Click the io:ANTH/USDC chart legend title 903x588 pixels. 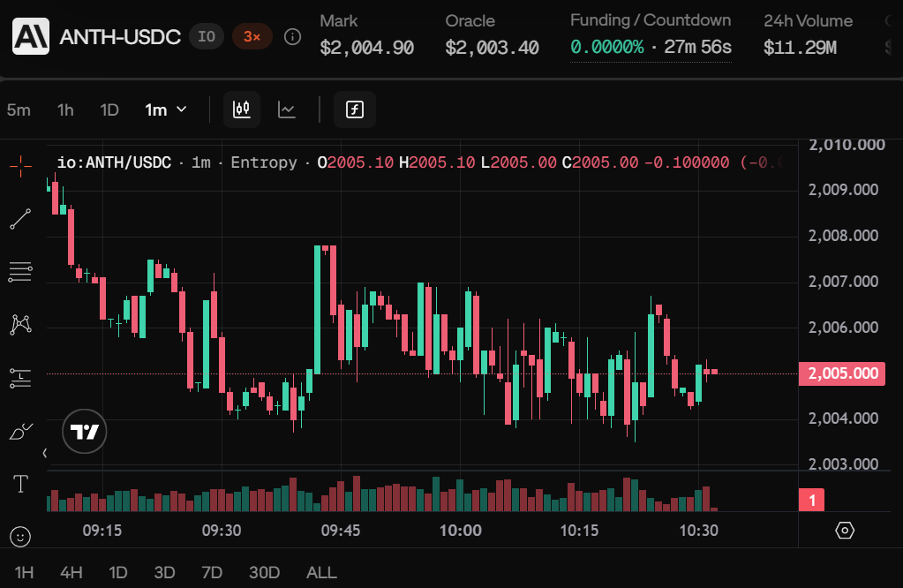click(x=114, y=162)
